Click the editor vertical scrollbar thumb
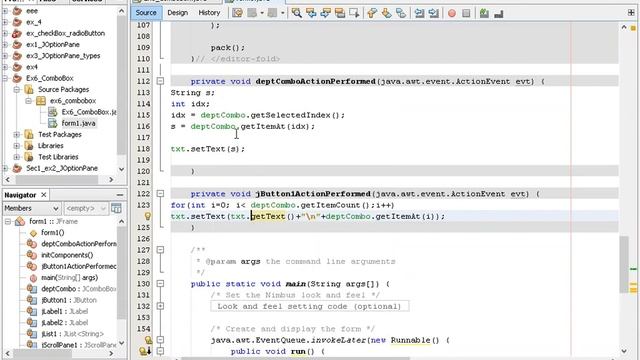Viewport: 640px width, 360px height. pos(624,264)
